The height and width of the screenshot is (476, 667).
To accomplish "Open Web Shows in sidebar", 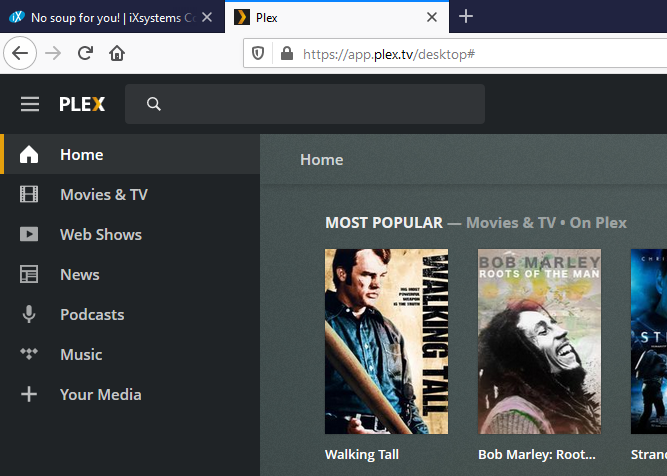I will [130, 234].
